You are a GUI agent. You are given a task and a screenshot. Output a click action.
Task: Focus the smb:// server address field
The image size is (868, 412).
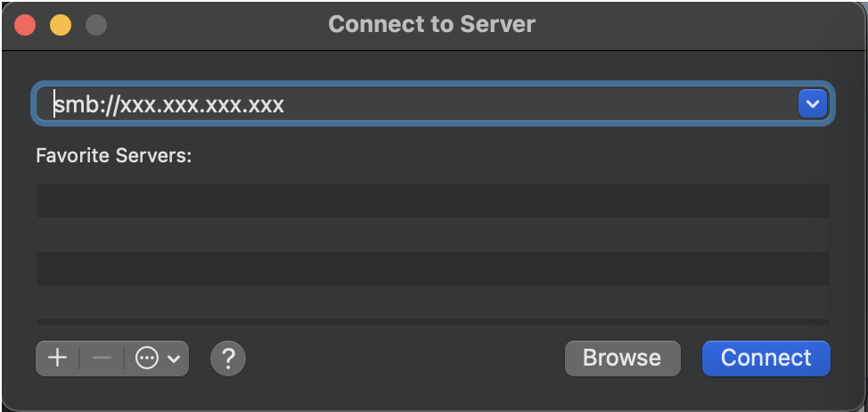(415, 104)
